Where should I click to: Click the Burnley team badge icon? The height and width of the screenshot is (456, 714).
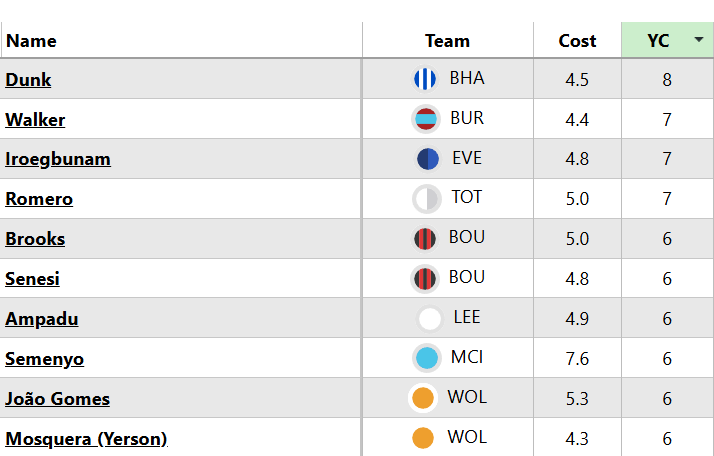426,119
